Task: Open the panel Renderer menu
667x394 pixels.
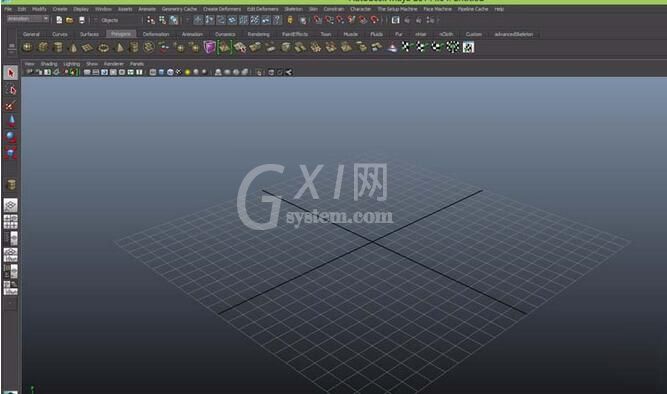Action: click(114, 64)
